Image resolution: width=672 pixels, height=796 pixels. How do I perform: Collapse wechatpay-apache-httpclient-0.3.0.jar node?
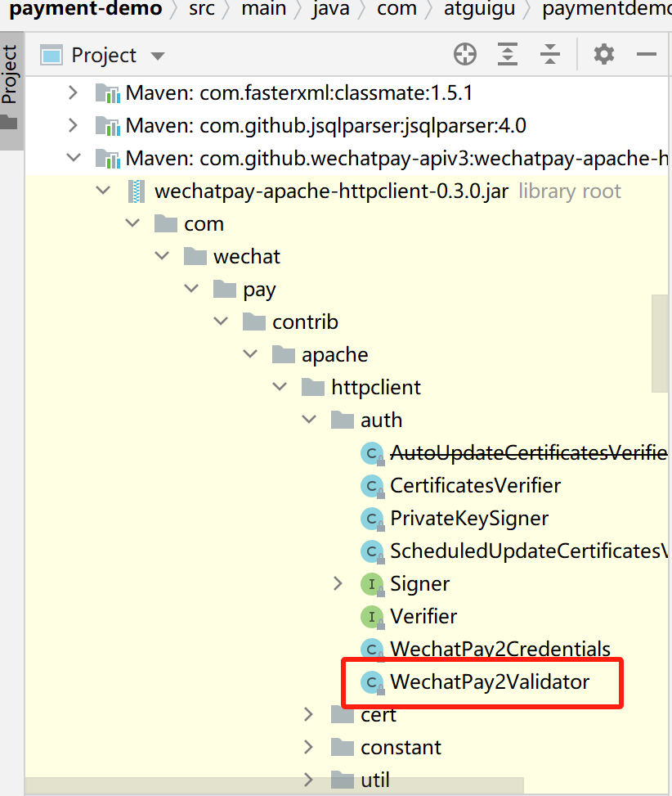[x=104, y=191]
